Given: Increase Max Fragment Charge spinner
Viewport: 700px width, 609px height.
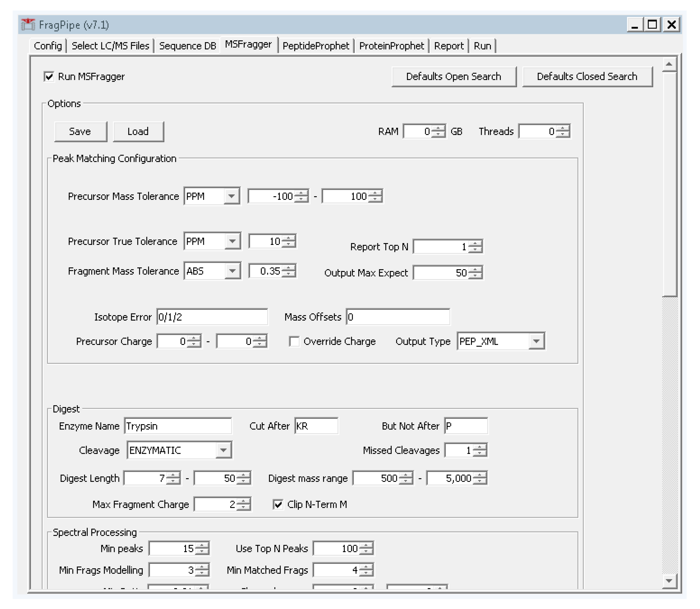Looking at the screenshot, I should 243,501.
